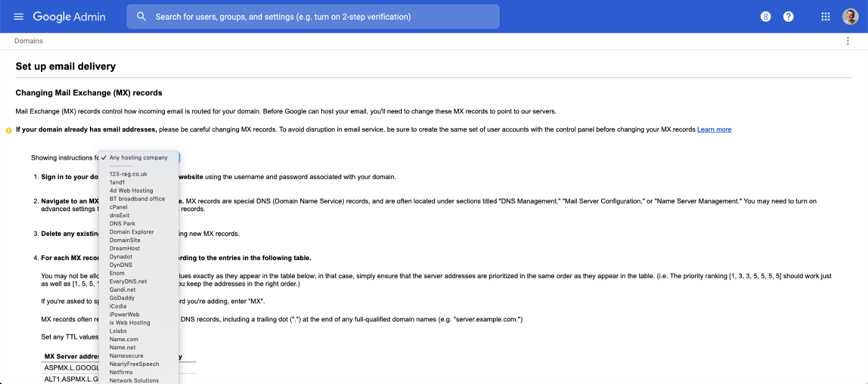Go to Domains breadcrumb
This screenshot has height=384, width=868.
click(x=29, y=41)
